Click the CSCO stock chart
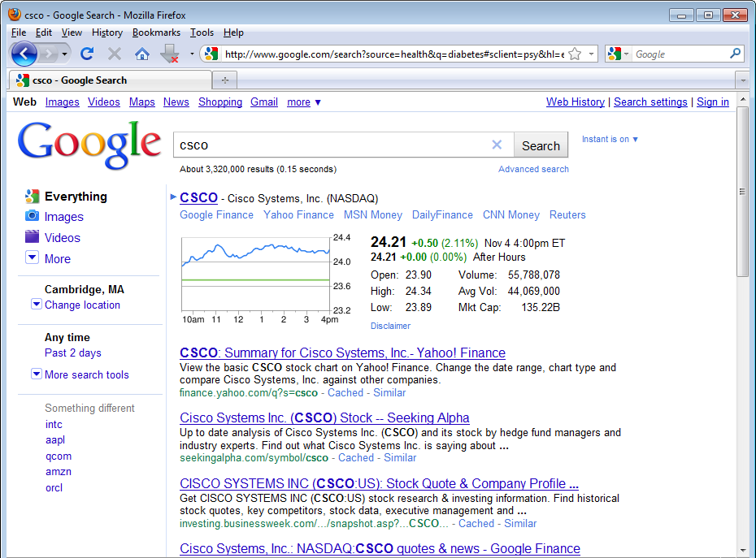756x558 pixels. 255,274
